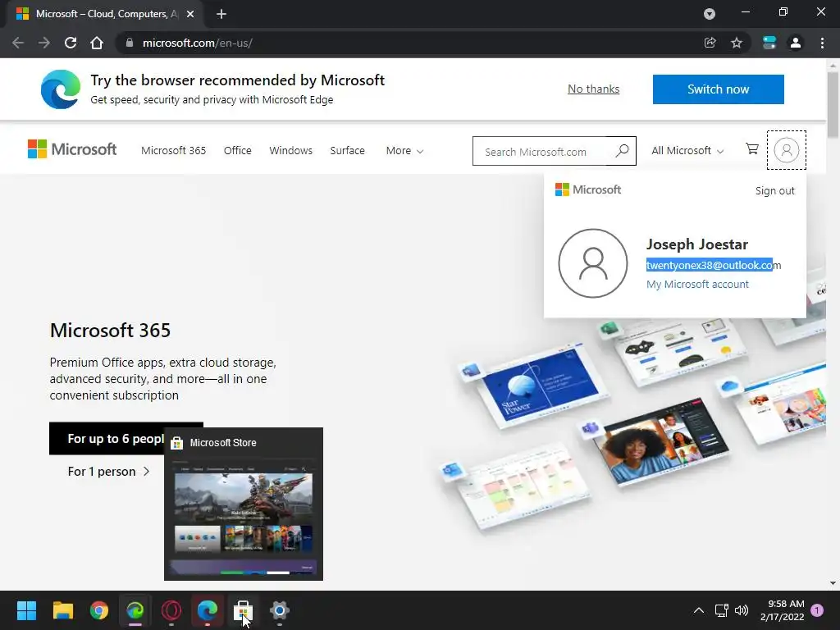This screenshot has width=840, height=630.
Task: Open Microsoft Store taskbar icon
Action: point(243,610)
